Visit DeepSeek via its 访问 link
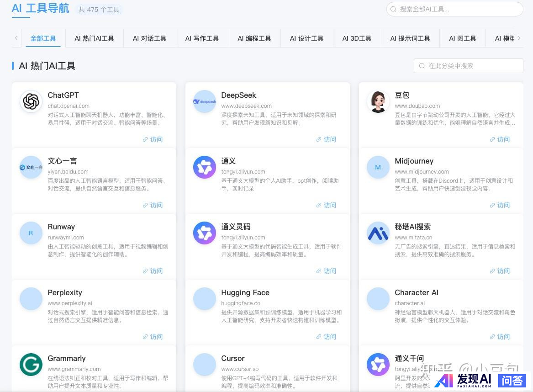Screen dimensions: 533x392 click(326, 139)
